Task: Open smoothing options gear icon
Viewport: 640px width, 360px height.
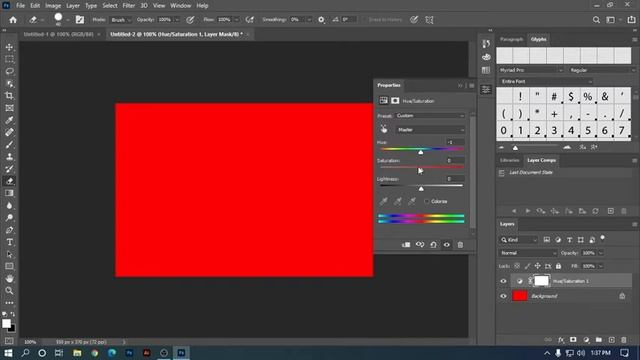Action: tap(321, 20)
